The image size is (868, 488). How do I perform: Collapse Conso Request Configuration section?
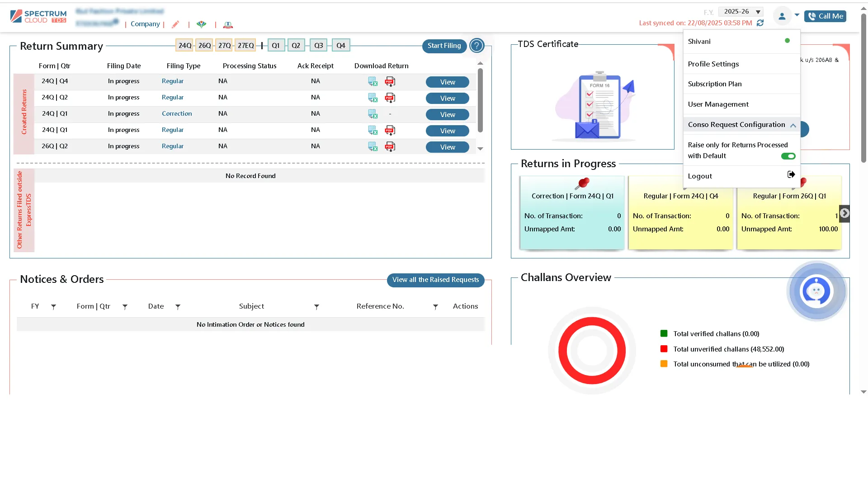[793, 125]
